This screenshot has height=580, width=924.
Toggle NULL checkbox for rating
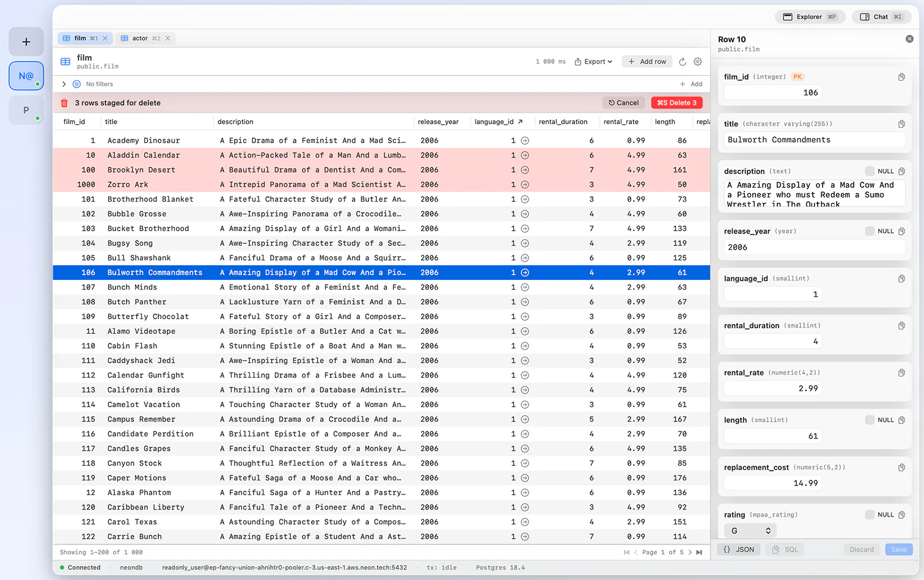pyautogui.click(x=870, y=515)
